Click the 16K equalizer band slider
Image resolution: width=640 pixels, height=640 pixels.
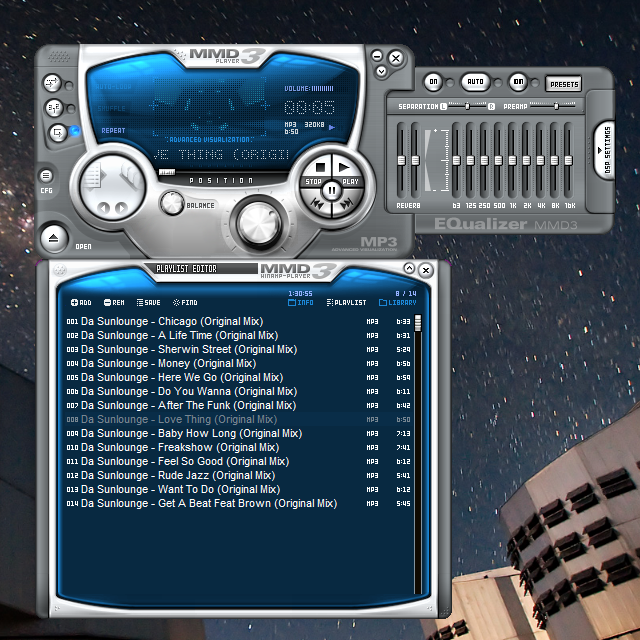(568, 160)
